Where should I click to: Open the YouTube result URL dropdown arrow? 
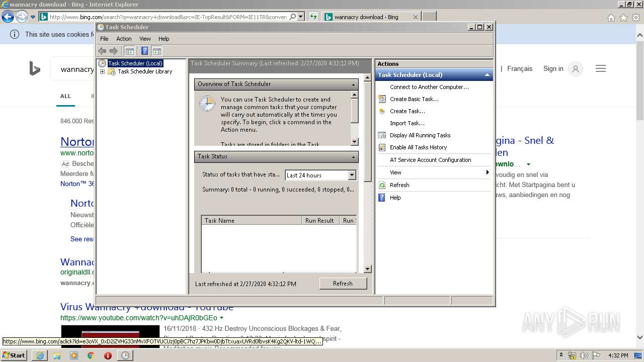(221, 318)
